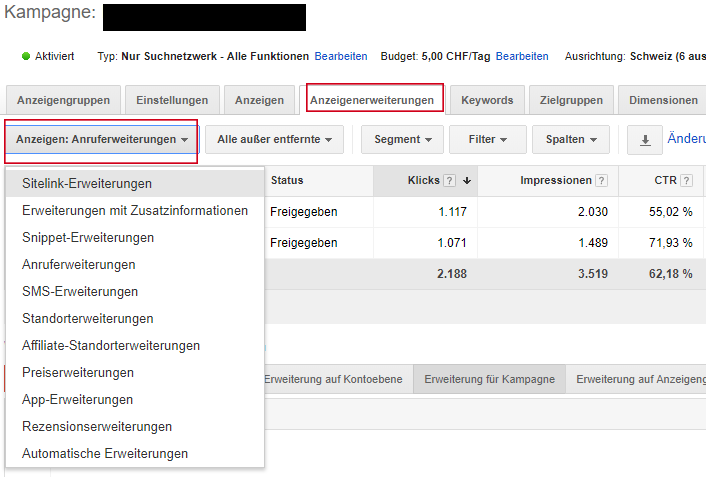Screen dimensions: 706x477
Task: Open the Dimensionen tab
Action: (x=663, y=100)
